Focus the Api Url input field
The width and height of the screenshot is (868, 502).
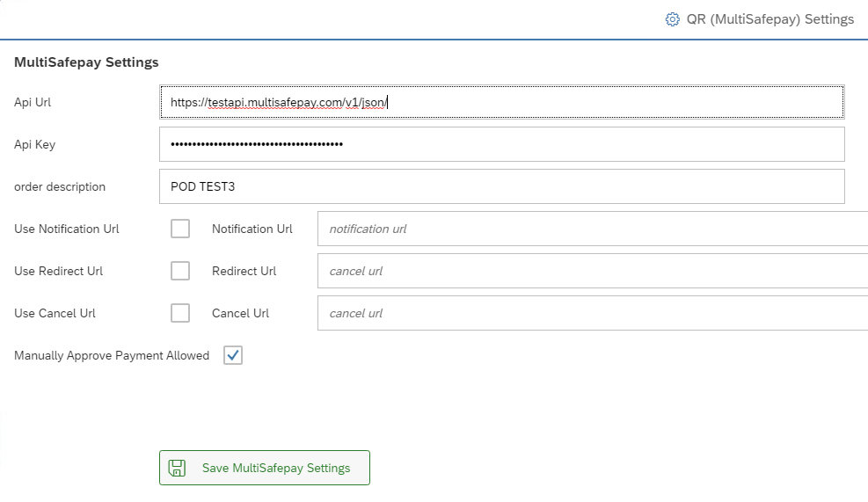pyautogui.click(x=501, y=102)
